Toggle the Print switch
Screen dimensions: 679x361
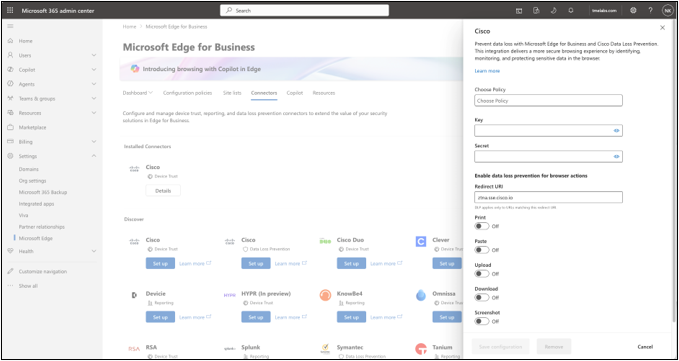(482, 226)
